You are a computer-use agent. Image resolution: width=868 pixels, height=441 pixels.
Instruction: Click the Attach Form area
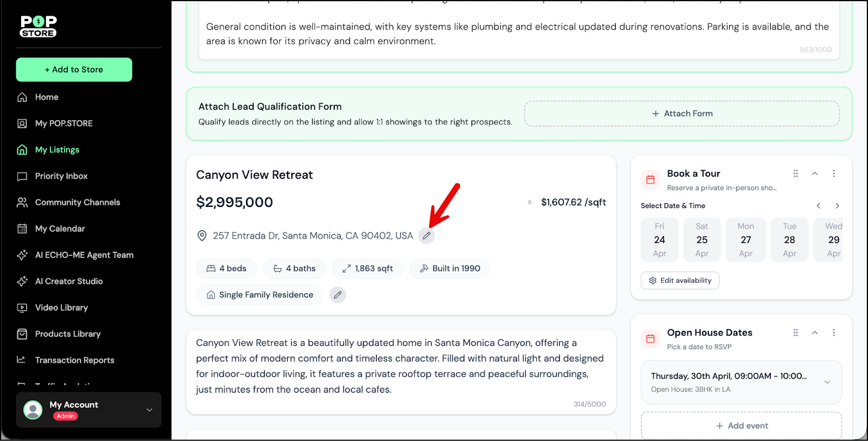click(x=682, y=114)
